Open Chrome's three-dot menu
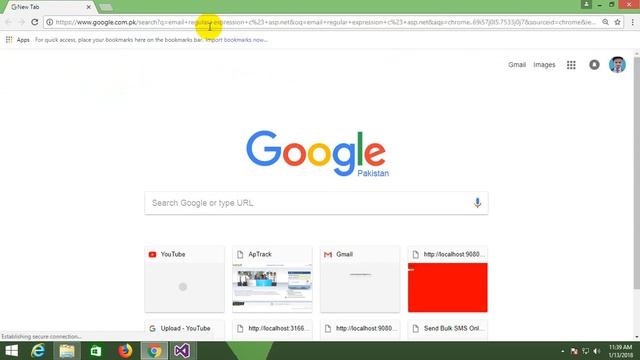The width and height of the screenshot is (640, 360). (632, 22)
